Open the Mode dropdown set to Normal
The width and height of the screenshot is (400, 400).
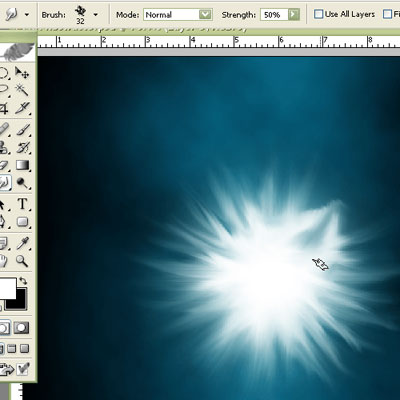[x=178, y=15]
